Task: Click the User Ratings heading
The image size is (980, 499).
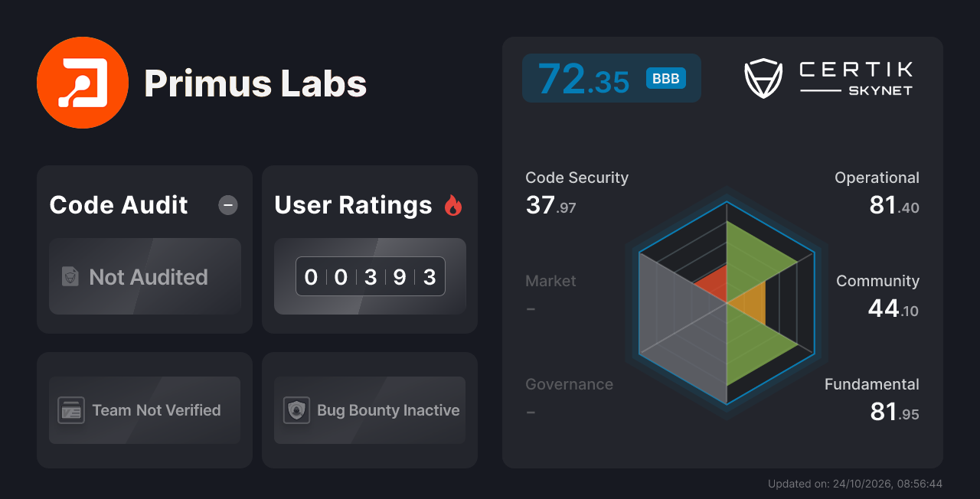Action: pyautogui.click(x=354, y=205)
